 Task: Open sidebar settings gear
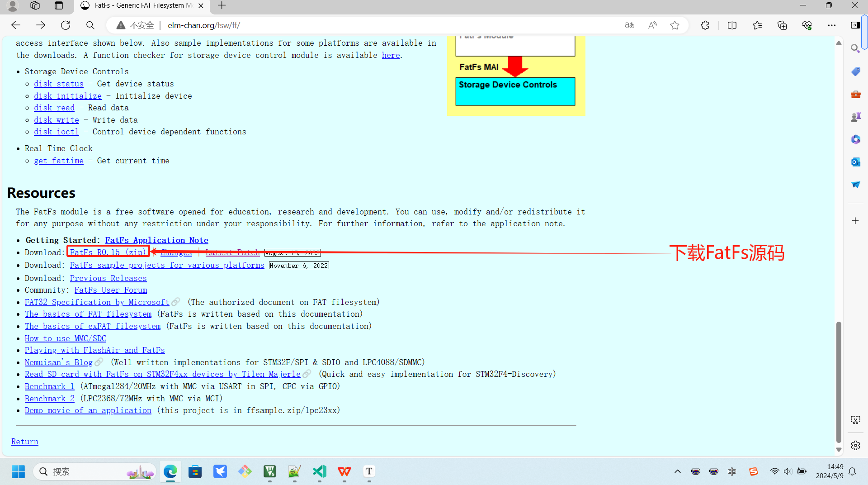pyautogui.click(x=855, y=445)
